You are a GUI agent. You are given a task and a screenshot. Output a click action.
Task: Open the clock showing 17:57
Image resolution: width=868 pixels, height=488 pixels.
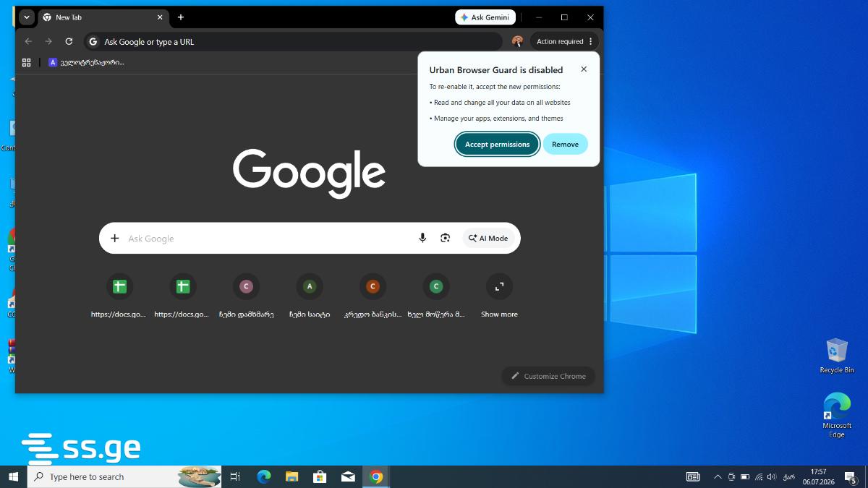[818, 476]
